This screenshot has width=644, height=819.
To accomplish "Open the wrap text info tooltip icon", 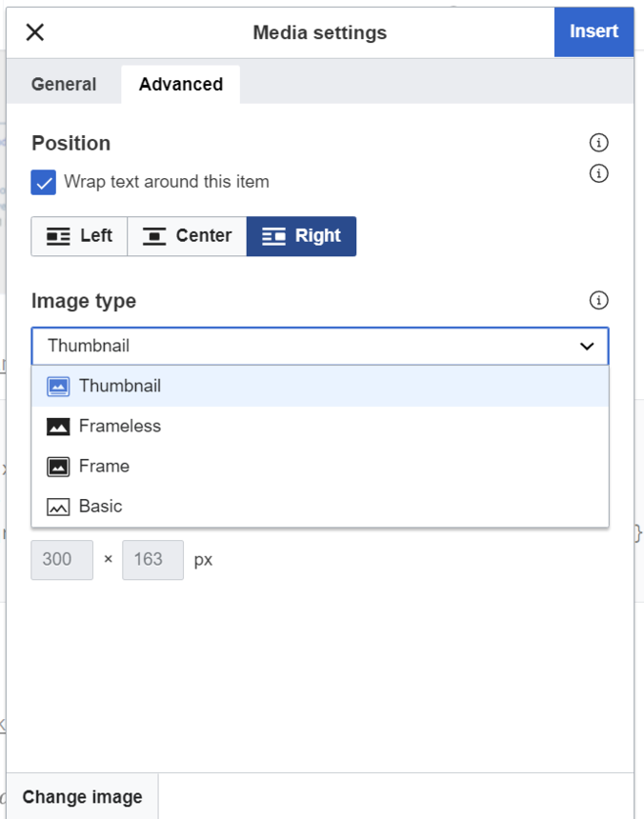I will pos(599,173).
